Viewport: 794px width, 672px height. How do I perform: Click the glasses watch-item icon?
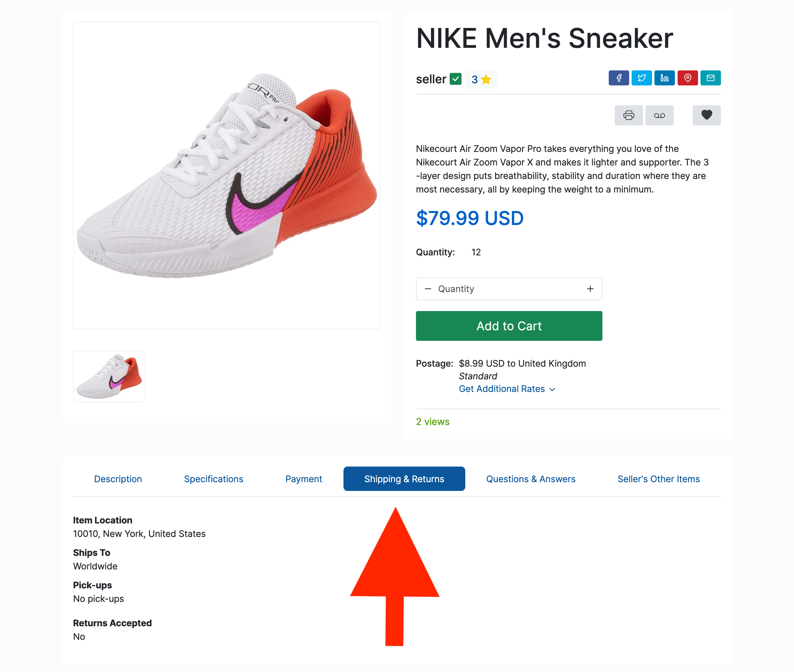[x=659, y=115]
